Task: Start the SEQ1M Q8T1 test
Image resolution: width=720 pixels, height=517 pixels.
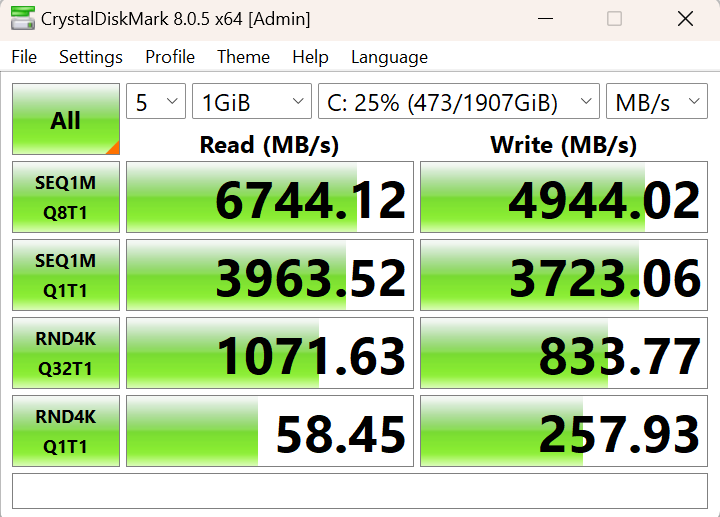Action: tap(66, 197)
